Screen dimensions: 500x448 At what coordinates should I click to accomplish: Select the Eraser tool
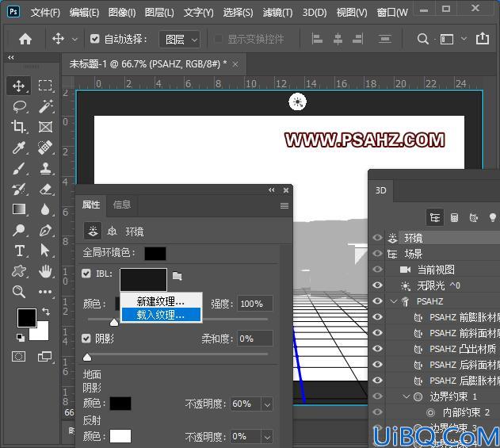[46, 190]
